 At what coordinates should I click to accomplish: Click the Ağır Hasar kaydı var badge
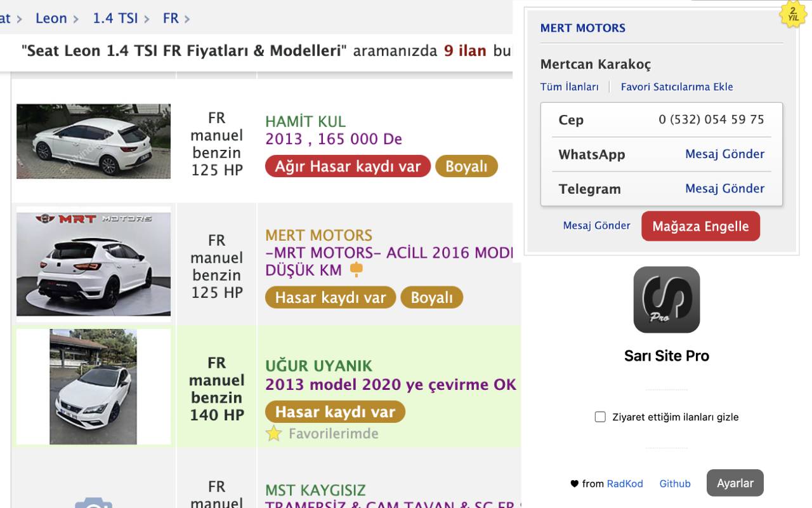coord(348,166)
